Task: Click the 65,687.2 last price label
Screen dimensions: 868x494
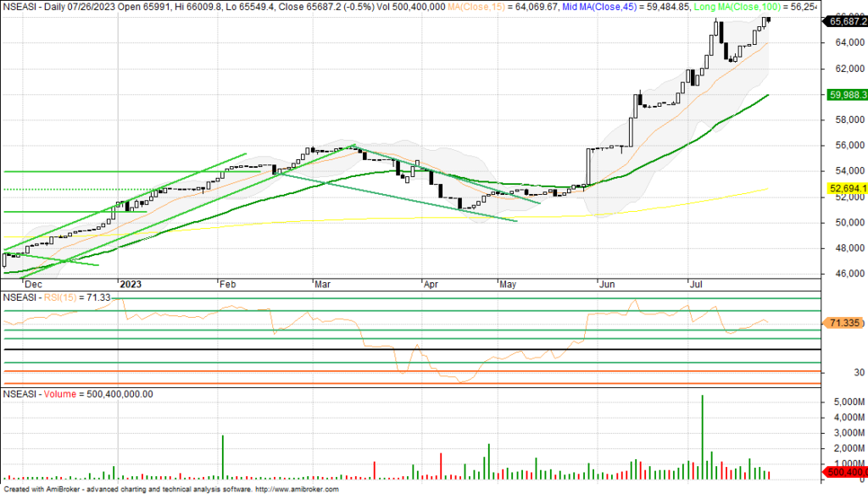Action: point(842,22)
